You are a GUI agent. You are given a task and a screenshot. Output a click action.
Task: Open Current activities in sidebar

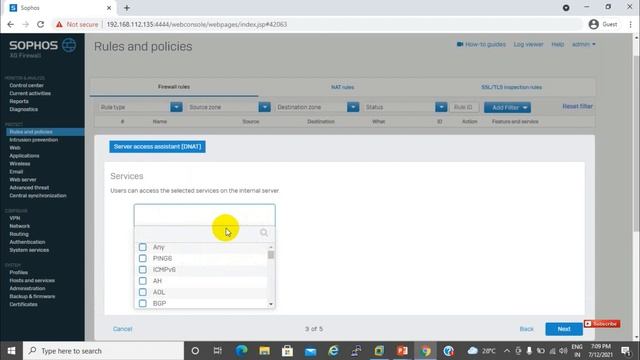click(x=30, y=93)
